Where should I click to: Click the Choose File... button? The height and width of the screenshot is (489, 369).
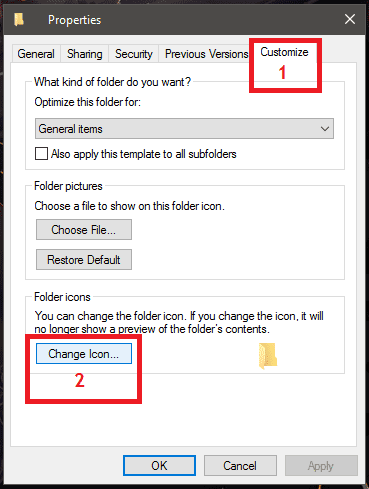84,229
